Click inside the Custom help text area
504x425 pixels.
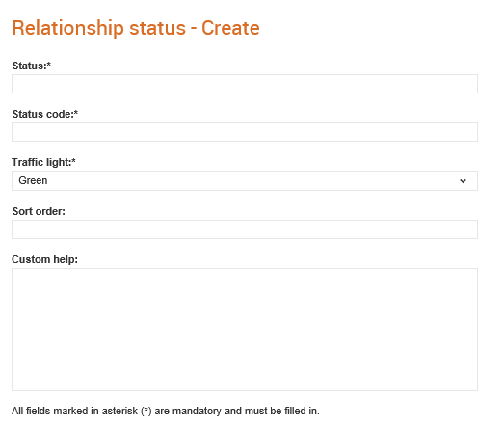[245, 330]
